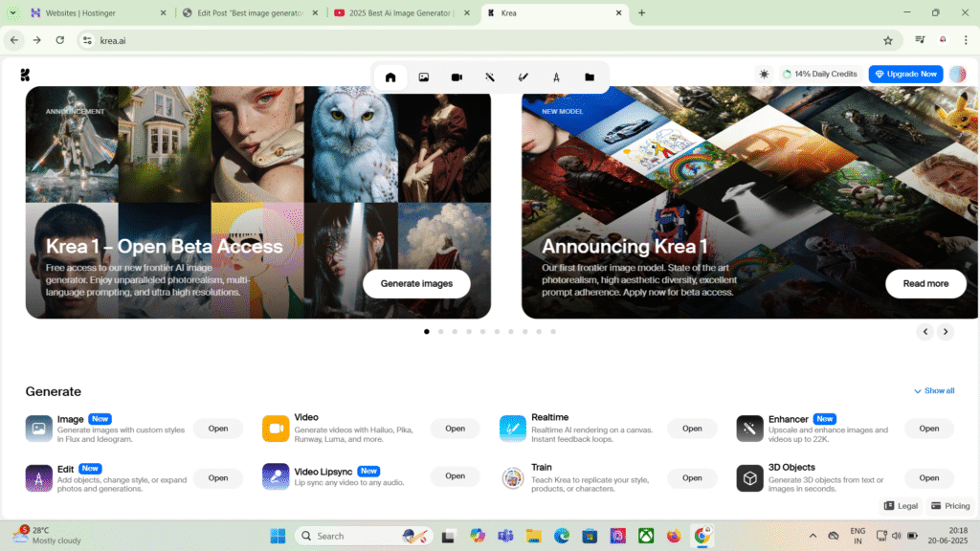This screenshot has width=980, height=551.
Task: Select the Enhancer wand icon in navigation
Action: click(490, 77)
